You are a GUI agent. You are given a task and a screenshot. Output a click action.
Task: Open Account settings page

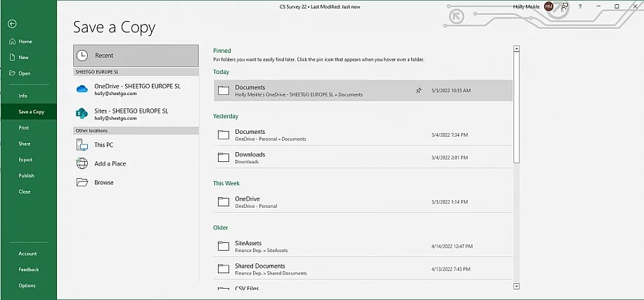coord(27,254)
